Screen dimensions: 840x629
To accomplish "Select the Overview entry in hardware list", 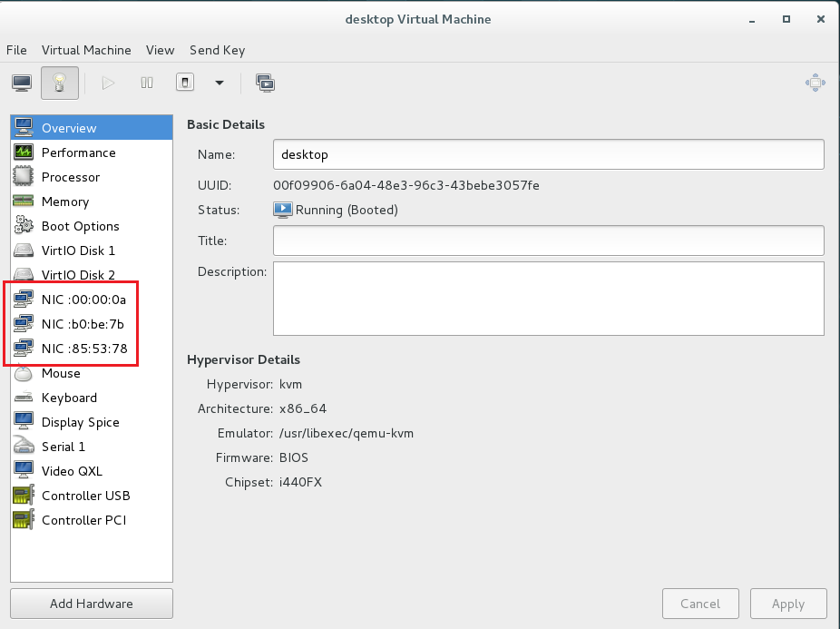I will point(92,128).
